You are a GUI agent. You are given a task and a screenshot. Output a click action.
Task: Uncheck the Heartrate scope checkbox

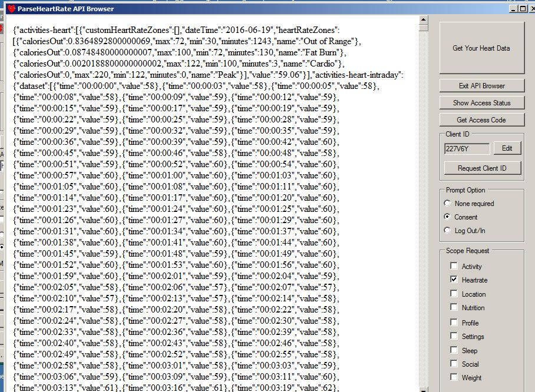(454, 280)
